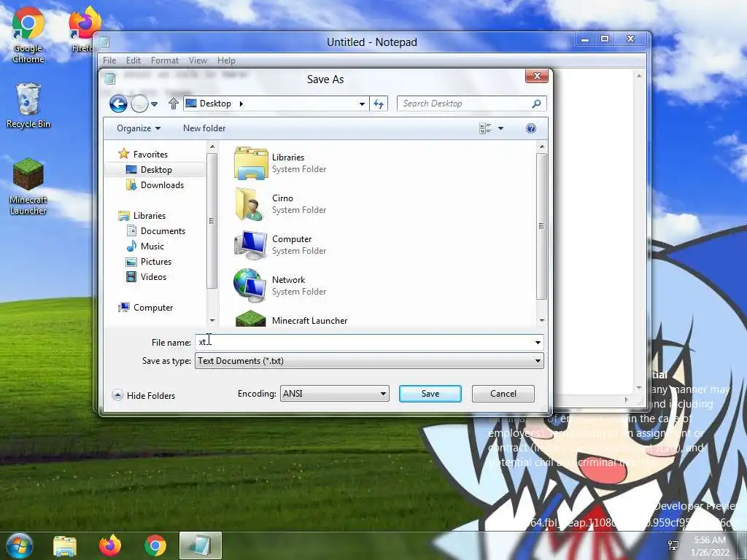Click the Computer system folder icon in file list
Screen dimensions: 747x560
coord(251,245)
